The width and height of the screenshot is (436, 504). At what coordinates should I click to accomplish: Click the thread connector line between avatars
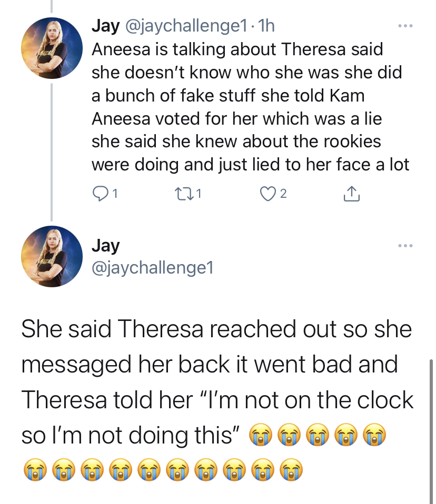pos(52,152)
